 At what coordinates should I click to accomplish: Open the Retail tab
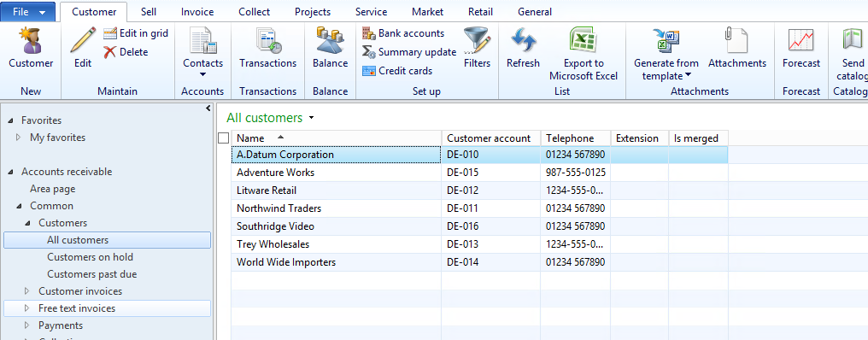[480, 12]
